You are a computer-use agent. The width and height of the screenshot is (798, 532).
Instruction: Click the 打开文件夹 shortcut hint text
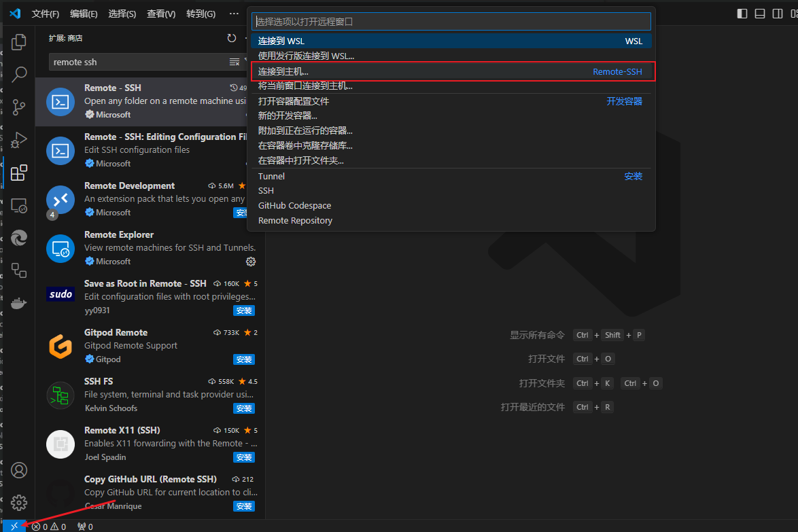tap(542, 383)
